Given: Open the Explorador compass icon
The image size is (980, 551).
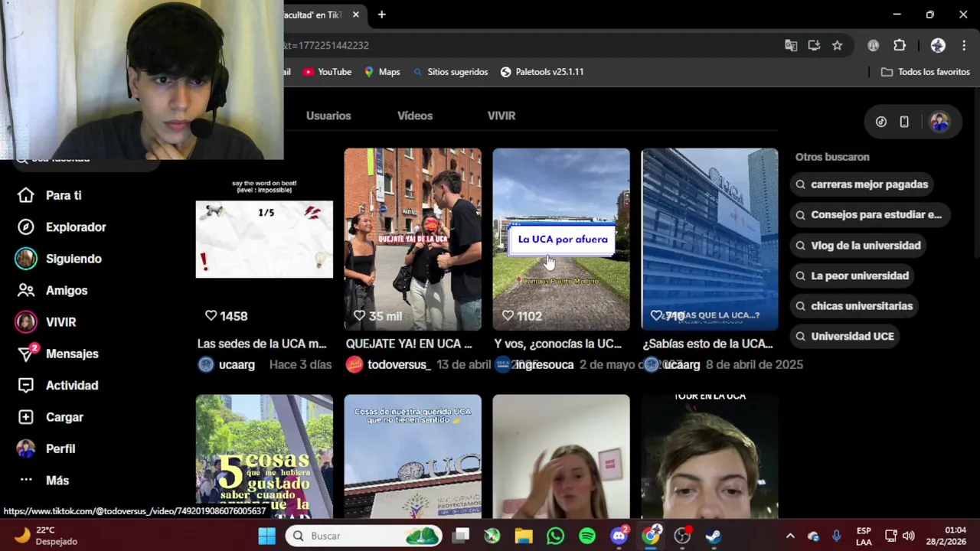Looking at the screenshot, I should (x=26, y=227).
